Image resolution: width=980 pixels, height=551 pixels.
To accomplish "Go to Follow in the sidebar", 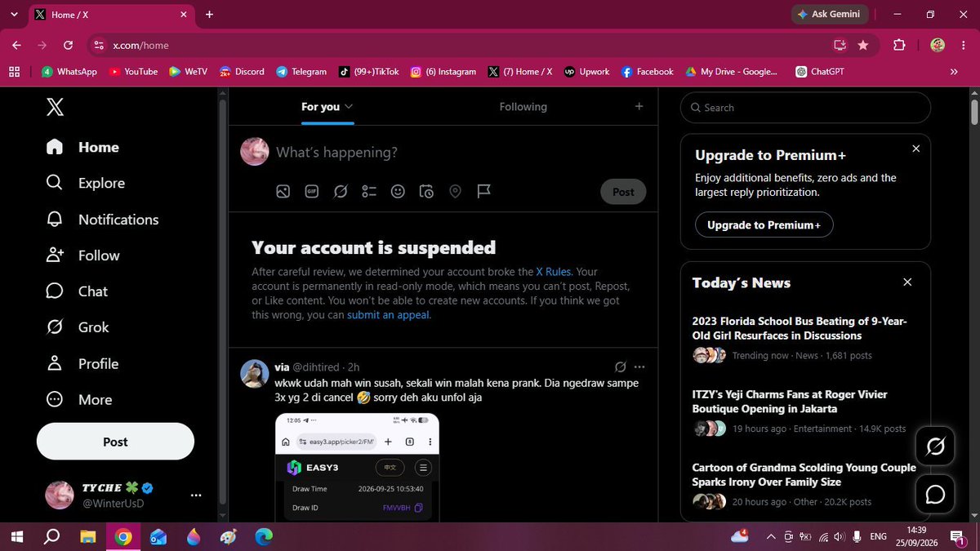I will (x=83, y=256).
